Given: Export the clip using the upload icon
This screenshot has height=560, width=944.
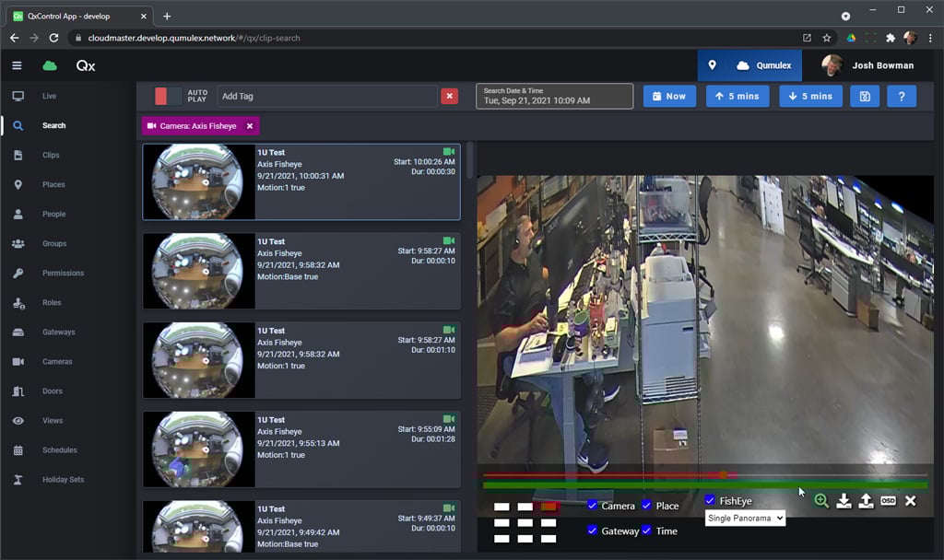Looking at the screenshot, I should tap(866, 500).
